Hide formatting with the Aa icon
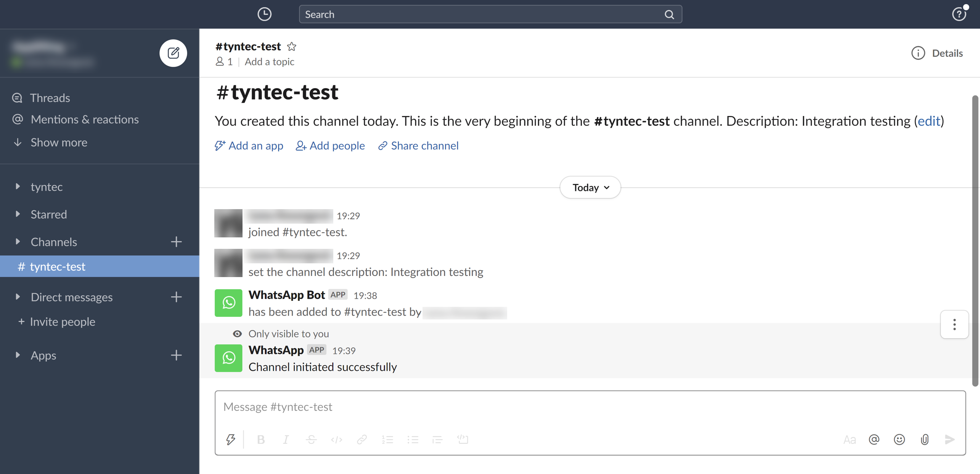This screenshot has width=980, height=474. click(x=849, y=440)
